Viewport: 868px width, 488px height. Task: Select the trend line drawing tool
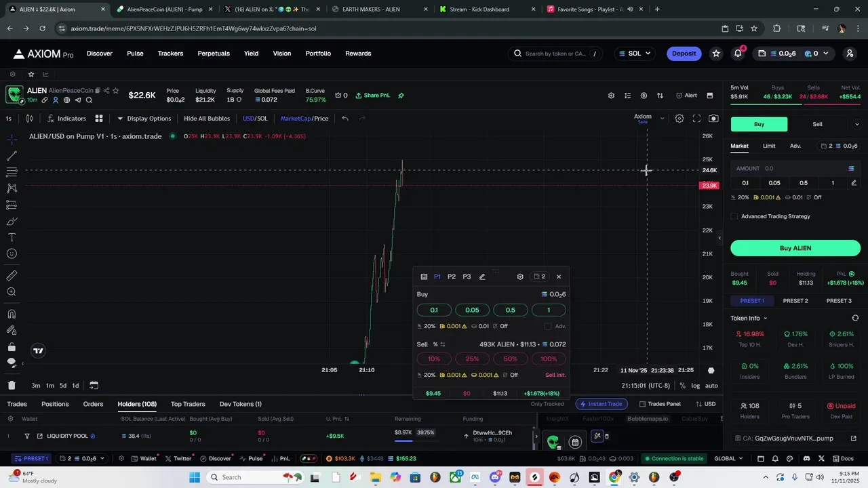click(12, 155)
